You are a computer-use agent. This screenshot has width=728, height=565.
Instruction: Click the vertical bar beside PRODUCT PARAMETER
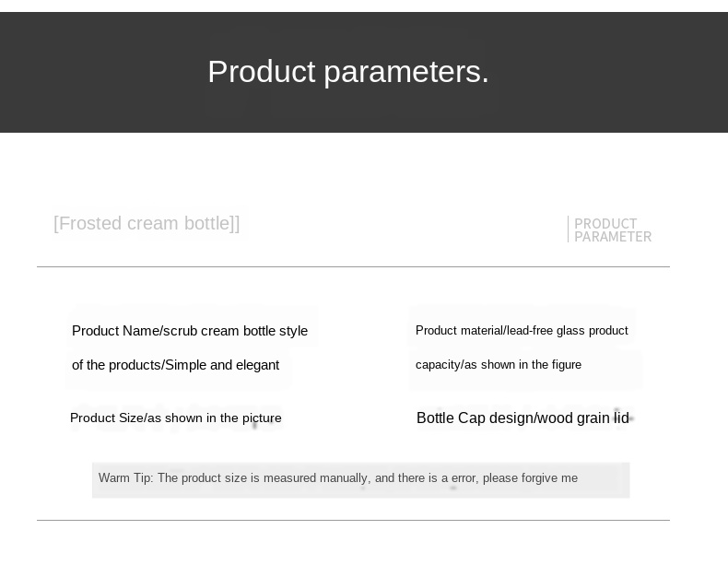[568, 229]
